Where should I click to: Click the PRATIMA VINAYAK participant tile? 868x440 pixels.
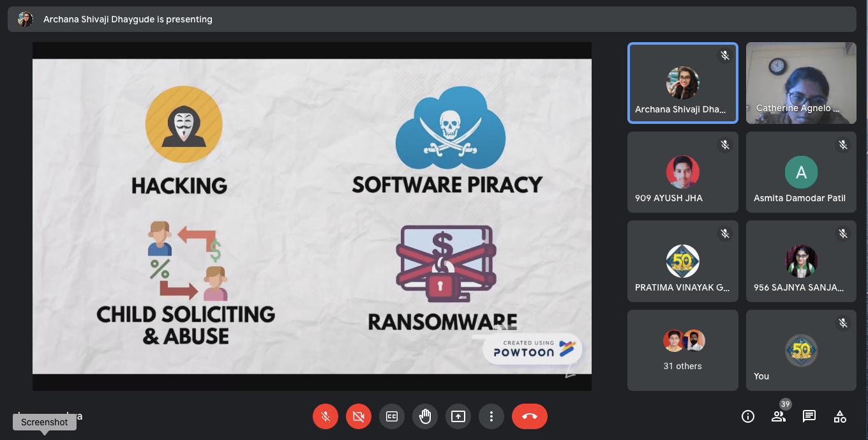(x=682, y=261)
